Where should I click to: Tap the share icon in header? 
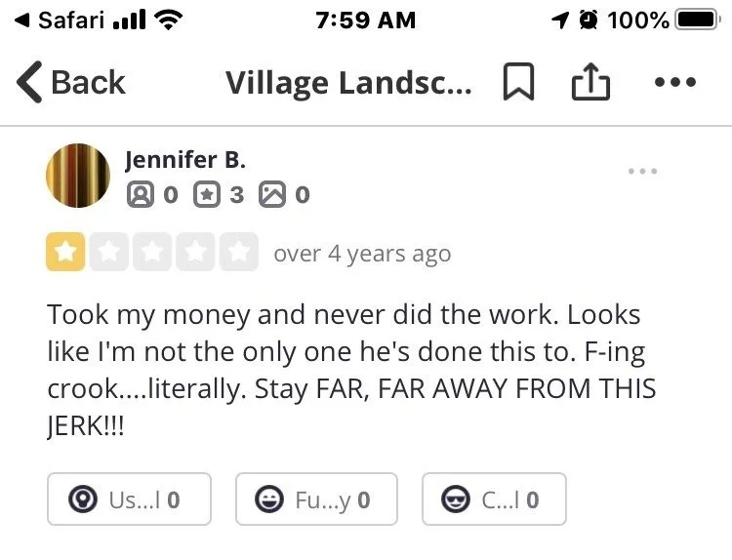pos(590,83)
